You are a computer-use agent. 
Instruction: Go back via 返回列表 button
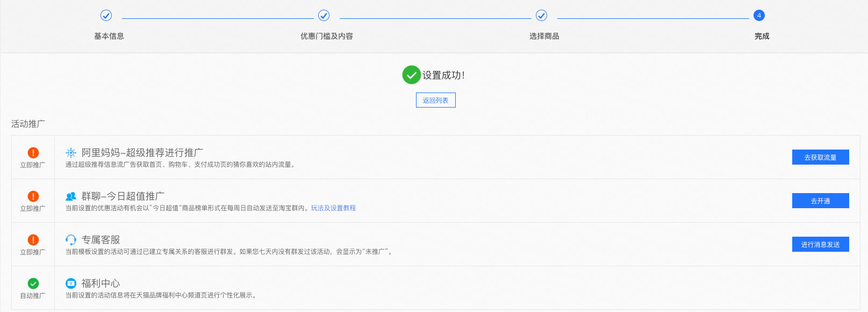click(436, 100)
